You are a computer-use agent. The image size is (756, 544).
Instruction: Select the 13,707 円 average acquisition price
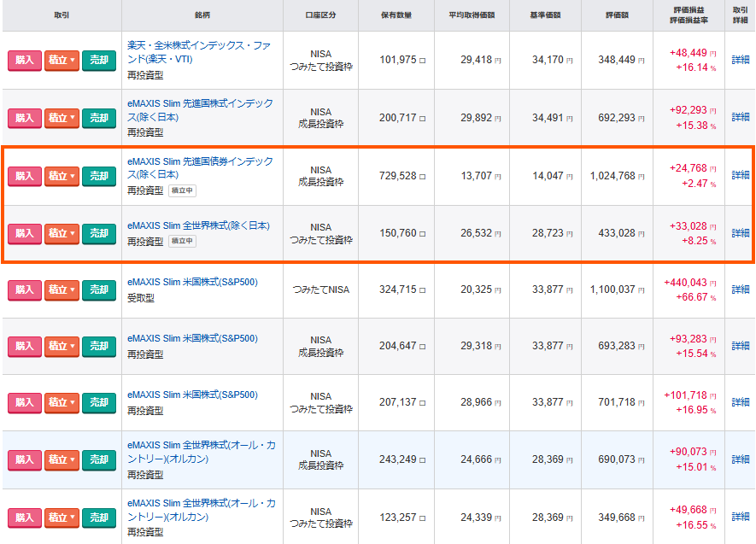tap(481, 176)
